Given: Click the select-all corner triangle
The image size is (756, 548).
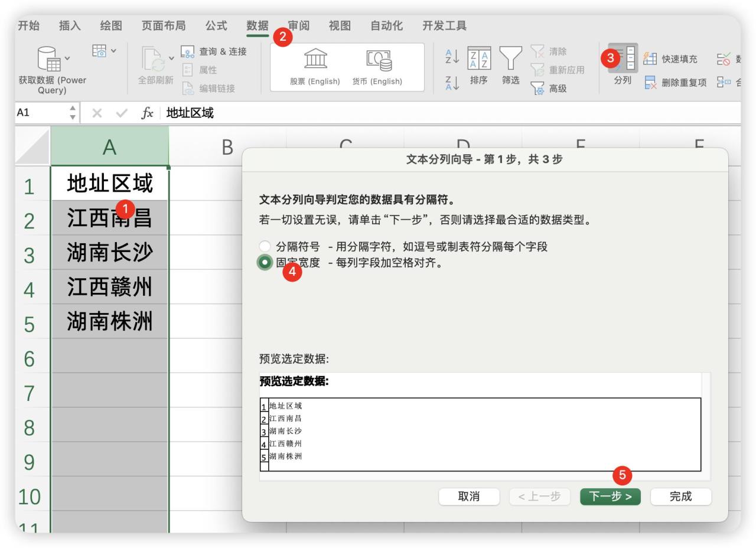Looking at the screenshot, I should coord(32,148).
